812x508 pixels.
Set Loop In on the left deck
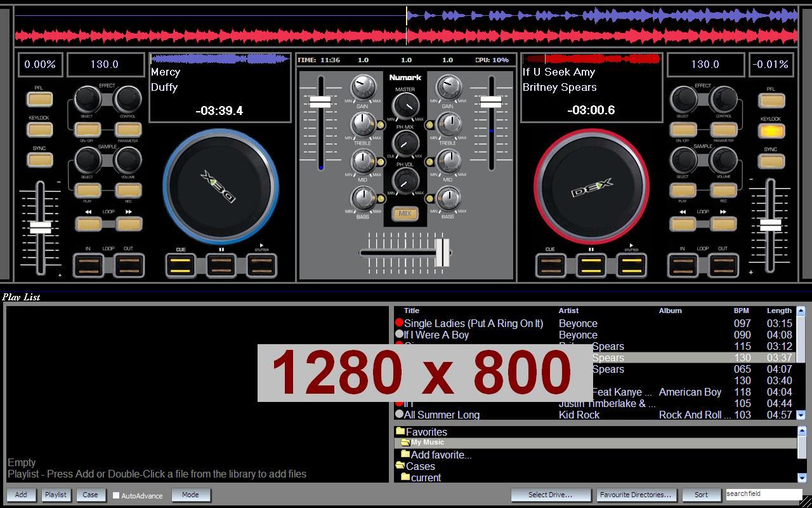(x=88, y=265)
